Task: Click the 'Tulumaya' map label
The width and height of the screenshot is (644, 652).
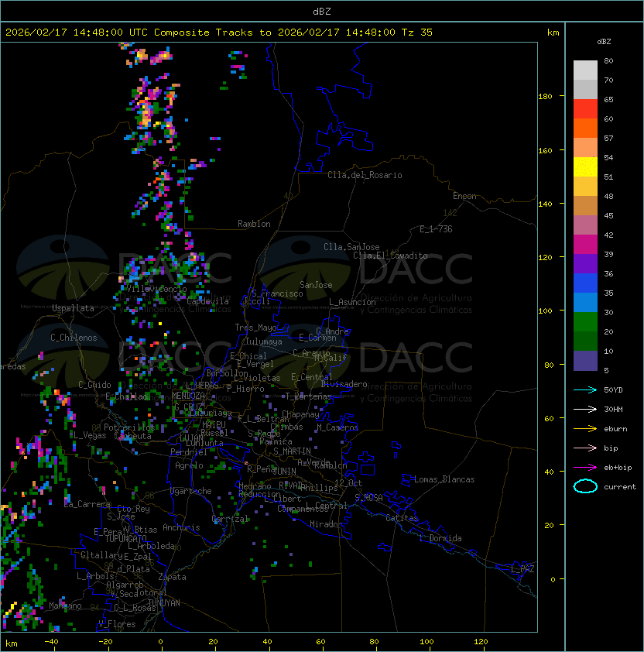Action: tap(264, 341)
